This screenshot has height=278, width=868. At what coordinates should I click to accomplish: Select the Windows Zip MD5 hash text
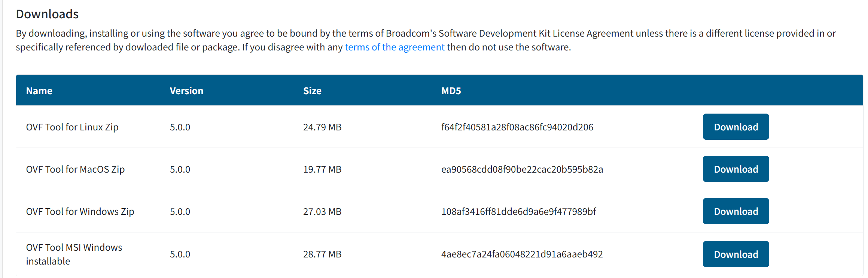tap(518, 211)
